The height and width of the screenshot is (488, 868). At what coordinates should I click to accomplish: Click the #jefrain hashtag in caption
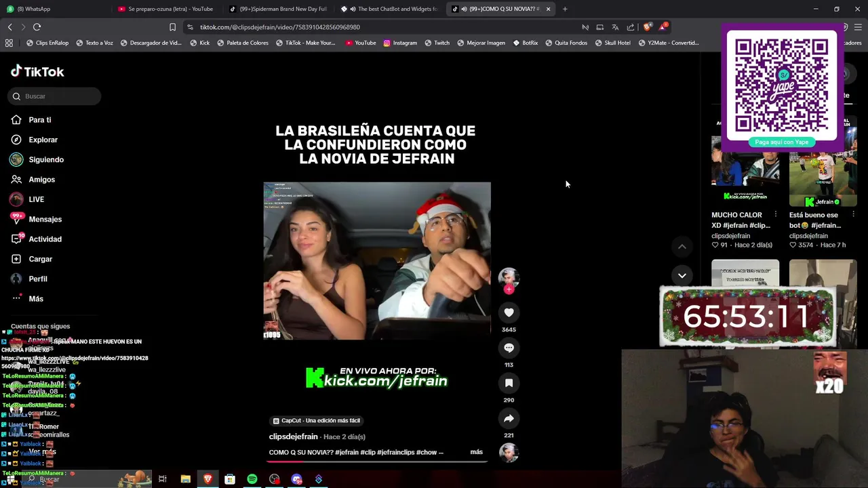(x=347, y=452)
